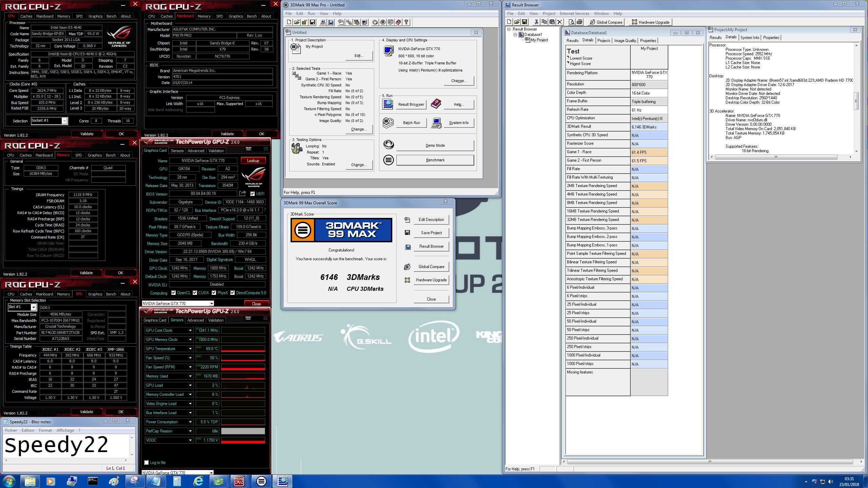868x488 pixels.
Task: Click Benchmark button in 3DMark 99
Action: point(435,160)
